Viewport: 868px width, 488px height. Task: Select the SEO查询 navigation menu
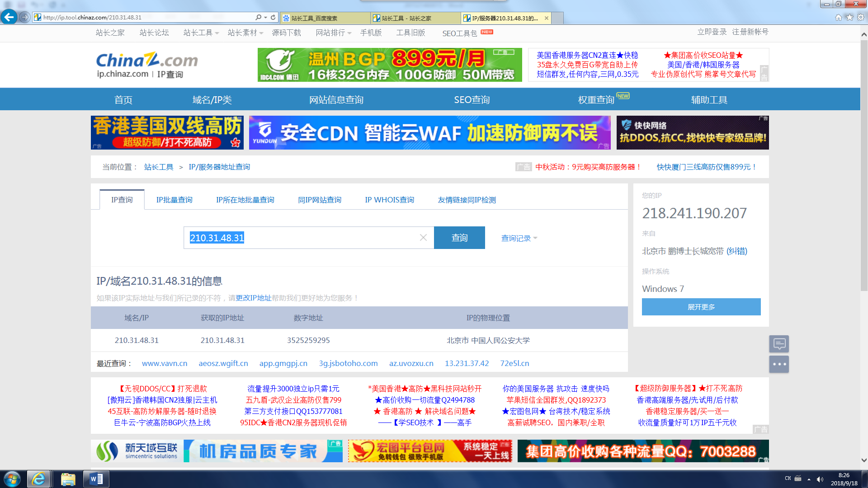472,100
